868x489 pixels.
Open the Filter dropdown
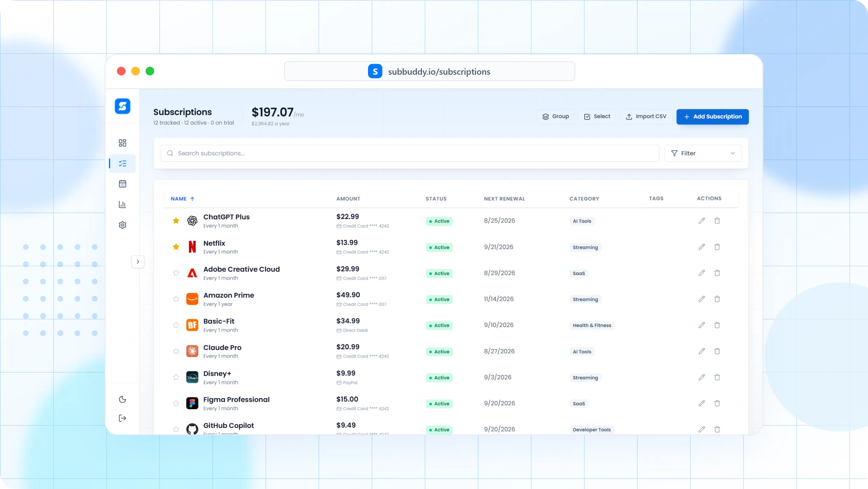click(703, 153)
